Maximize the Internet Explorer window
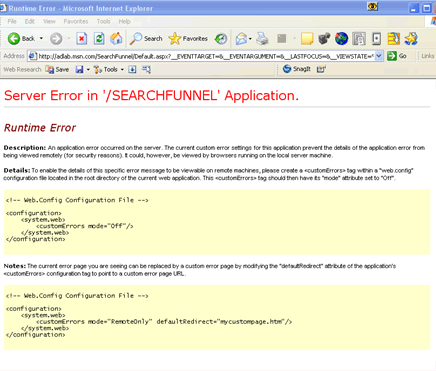The image size is (436, 371). point(426,8)
